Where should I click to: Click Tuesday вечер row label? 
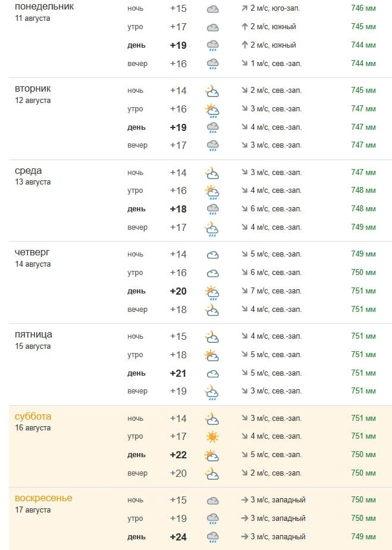point(137,145)
